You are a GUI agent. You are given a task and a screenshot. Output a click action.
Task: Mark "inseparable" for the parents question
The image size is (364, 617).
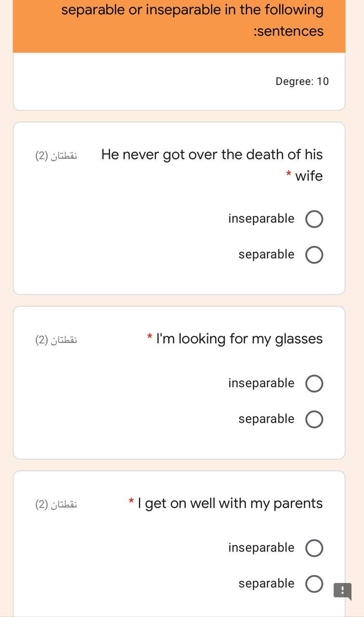click(314, 548)
